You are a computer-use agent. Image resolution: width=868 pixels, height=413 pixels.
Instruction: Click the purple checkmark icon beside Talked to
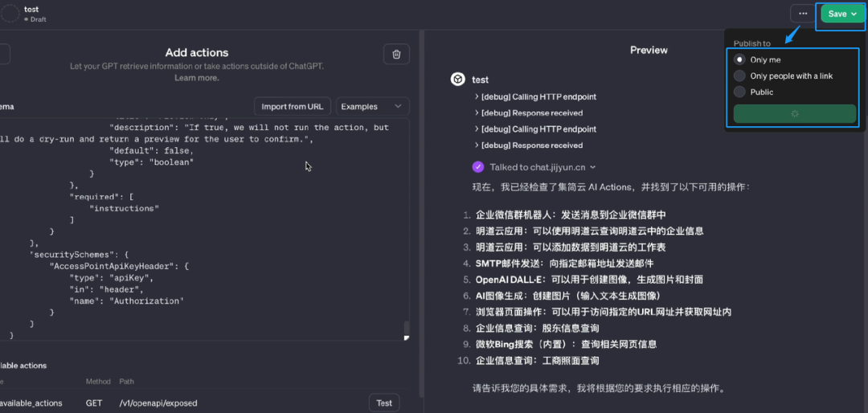(x=477, y=166)
